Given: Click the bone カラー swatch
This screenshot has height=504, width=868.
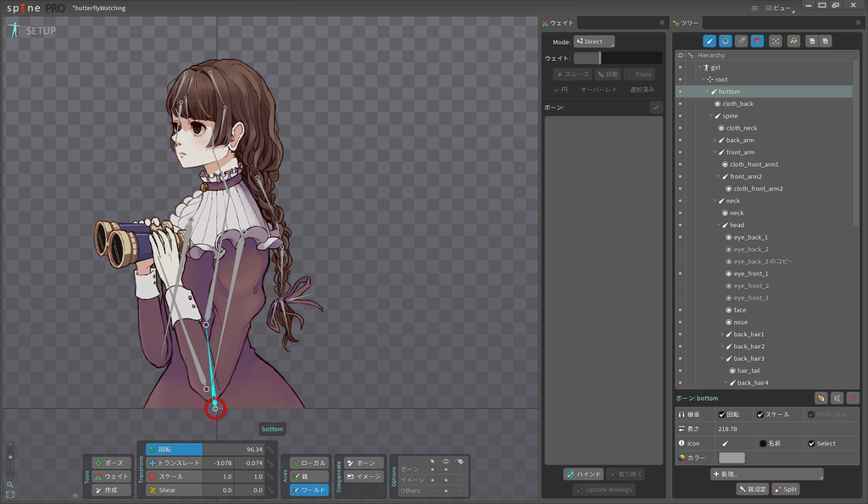Looking at the screenshot, I should click(x=732, y=457).
